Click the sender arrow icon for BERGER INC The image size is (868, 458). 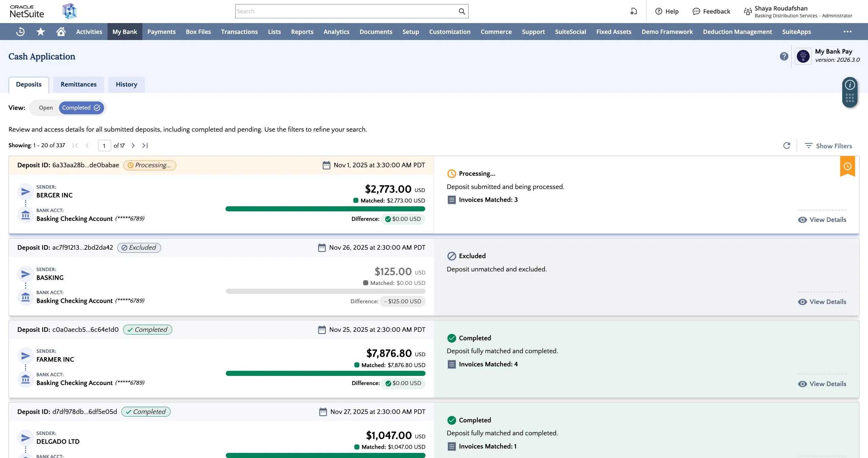click(x=25, y=192)
